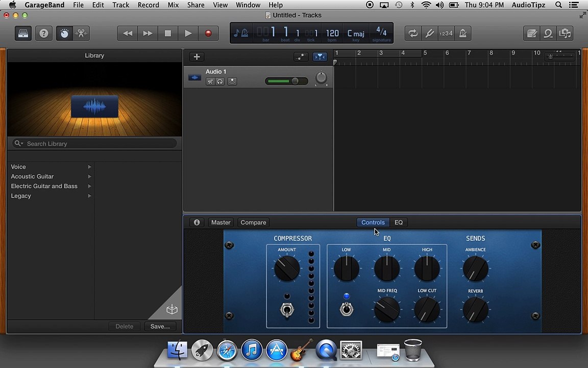This screenshot has width=588, height=368.
Task: Open the search magnifier dropdown in Library
Action: click(18, 144)
